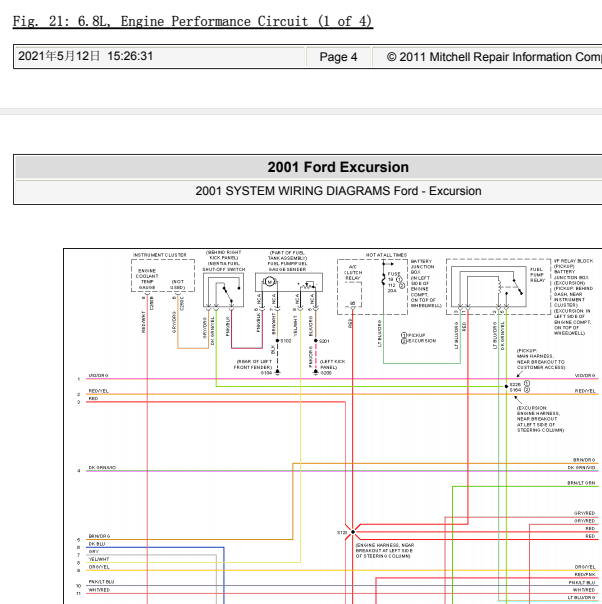The height and width of the screenshot is (604, 602).
Task: Click the HOT AT ALL TIMES label
Action: pyautogui.click(x=386, y=255)
